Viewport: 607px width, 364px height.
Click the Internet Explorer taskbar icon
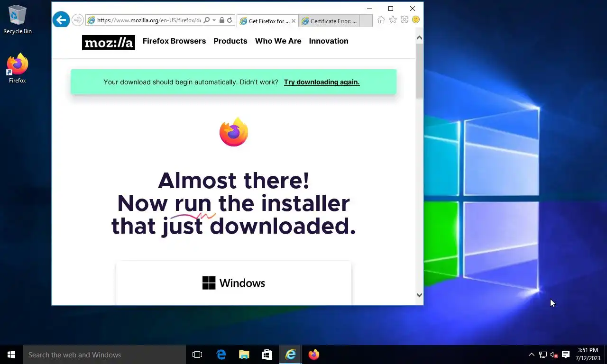[290, 355]
